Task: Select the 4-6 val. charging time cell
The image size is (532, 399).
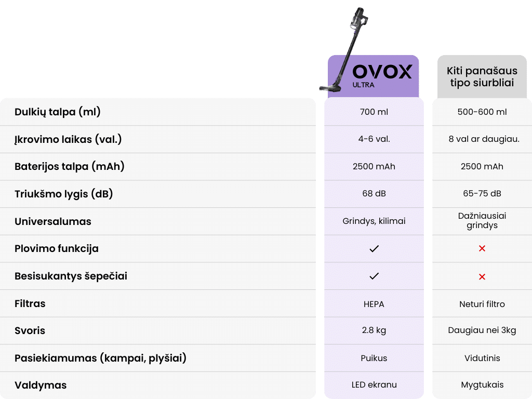Action: pyautogui.click(x=374, y=139)
